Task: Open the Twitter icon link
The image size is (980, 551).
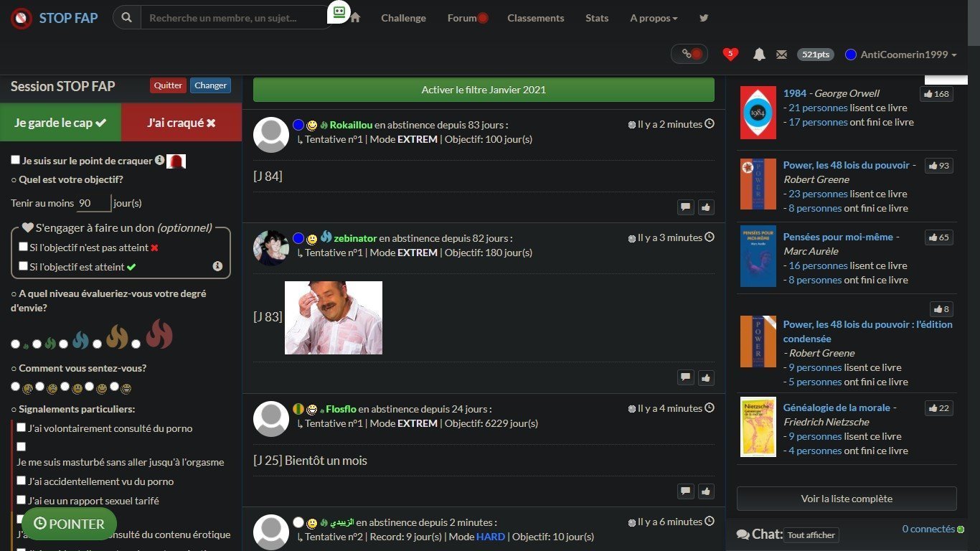Action: point(704,18)
